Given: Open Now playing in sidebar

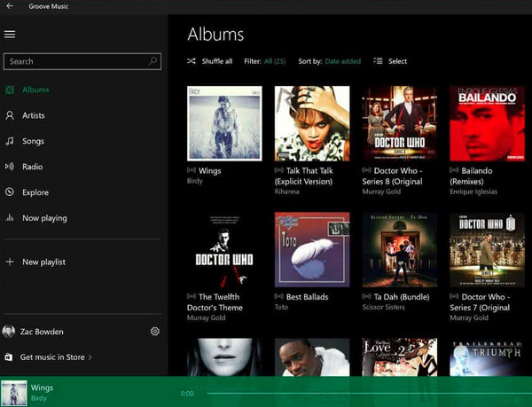Looking at the screenshot, I should coord(44,218).
